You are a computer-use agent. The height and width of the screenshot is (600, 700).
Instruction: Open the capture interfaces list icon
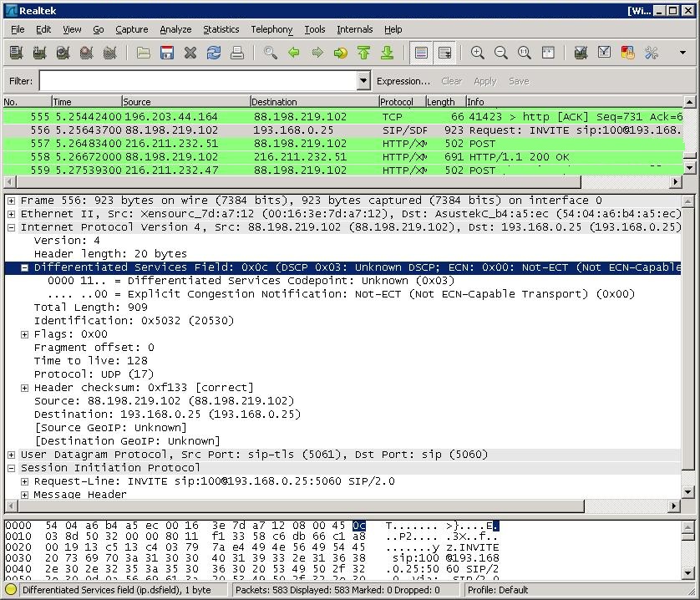(x=17, y=53)
